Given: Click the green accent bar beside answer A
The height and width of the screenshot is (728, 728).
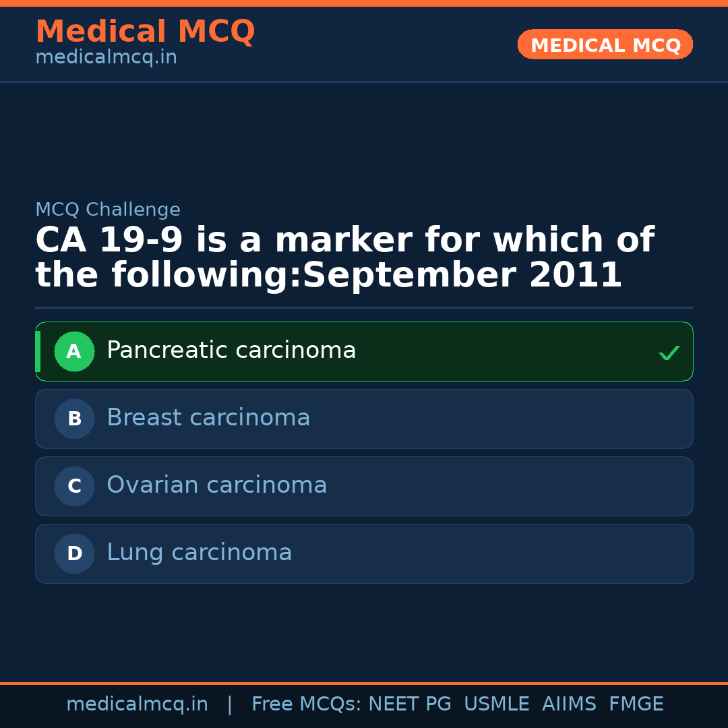Looking at the screenshot, I should pos(38,351).
